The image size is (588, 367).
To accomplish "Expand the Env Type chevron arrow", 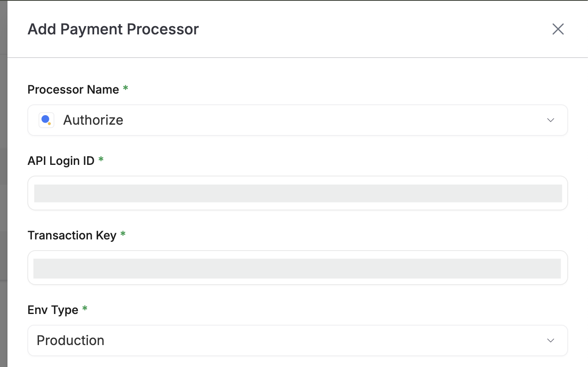I will [551, 340].
